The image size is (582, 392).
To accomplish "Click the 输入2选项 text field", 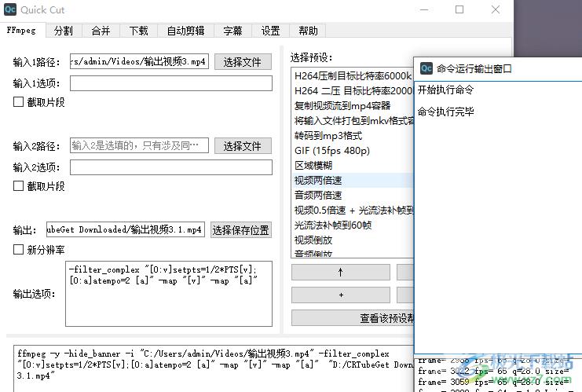I will (171, 167).
